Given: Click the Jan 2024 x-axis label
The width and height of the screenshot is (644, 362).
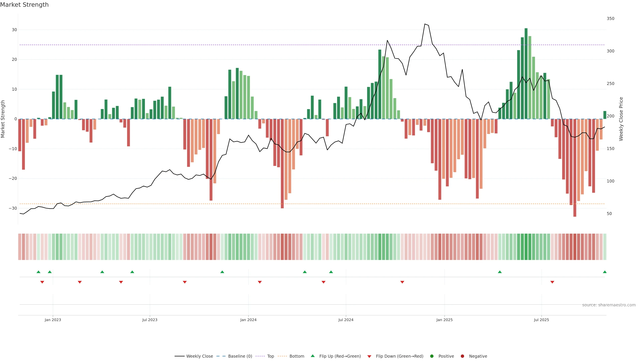Looking at the screenshot, I should pyautogui.click(x=248, y=320).
